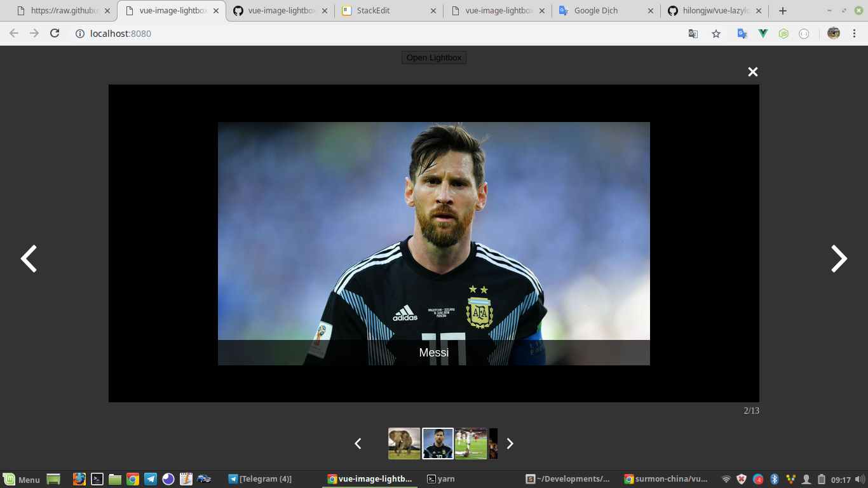Close the hilongjw/vue-lazyload tab
The height and width of the screenshot is (488, 868).
(x=759, y=11)
